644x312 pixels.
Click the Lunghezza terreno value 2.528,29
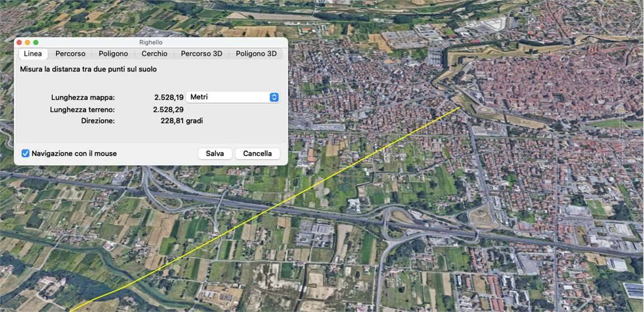168,110
